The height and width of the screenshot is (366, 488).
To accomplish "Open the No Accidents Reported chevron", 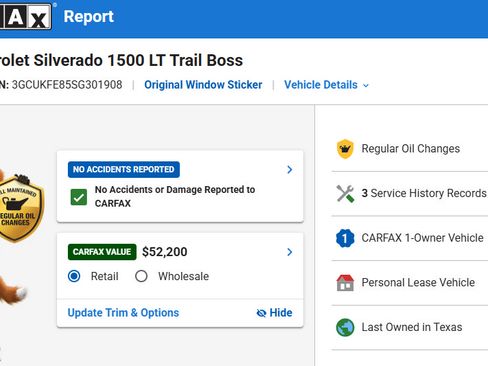I will [290, 170].
